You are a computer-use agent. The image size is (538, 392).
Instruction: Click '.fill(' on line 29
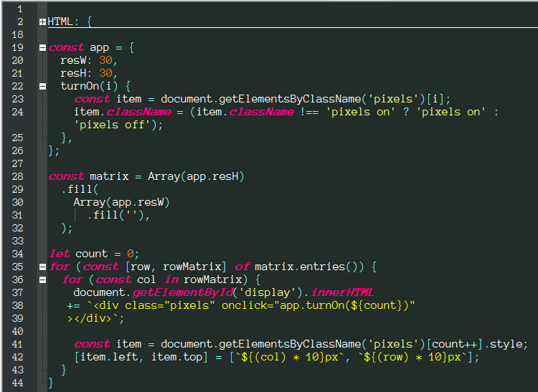(80, 189)
